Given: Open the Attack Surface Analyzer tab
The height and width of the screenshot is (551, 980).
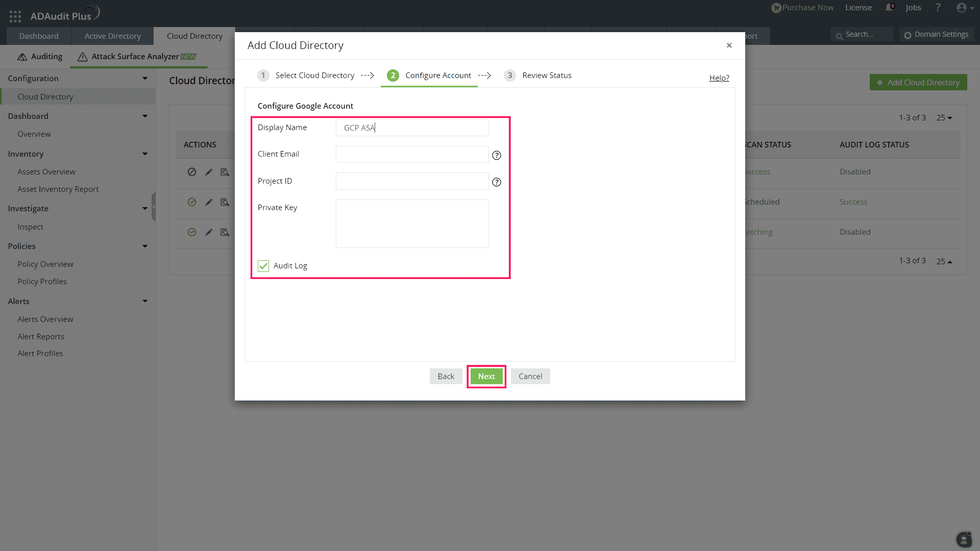Looking at the screenshot, I should [x=136, y=57].
